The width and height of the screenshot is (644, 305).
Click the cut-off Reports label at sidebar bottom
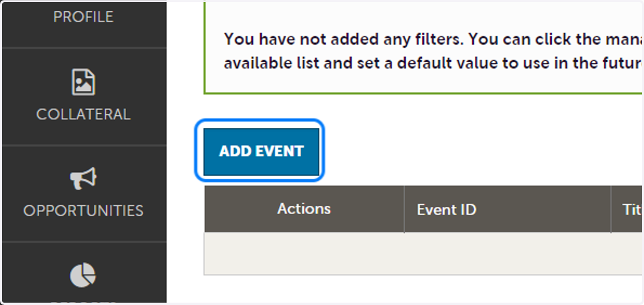83,301
